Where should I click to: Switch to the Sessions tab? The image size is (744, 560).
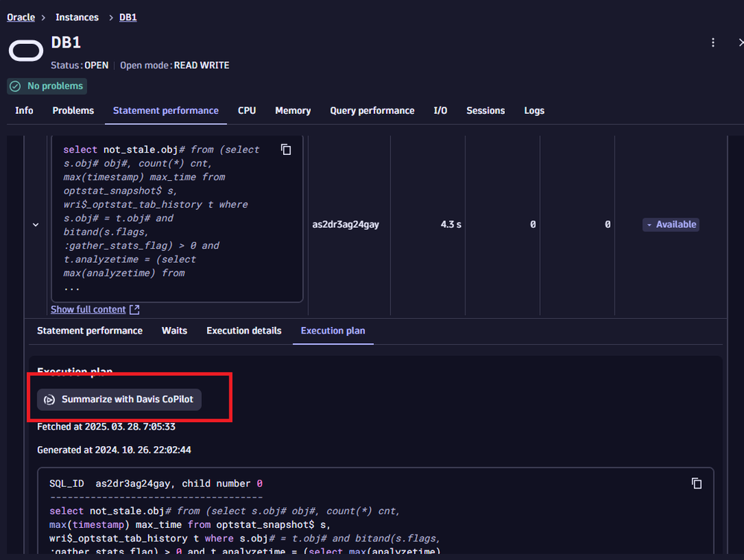click(x=485, y=110)
